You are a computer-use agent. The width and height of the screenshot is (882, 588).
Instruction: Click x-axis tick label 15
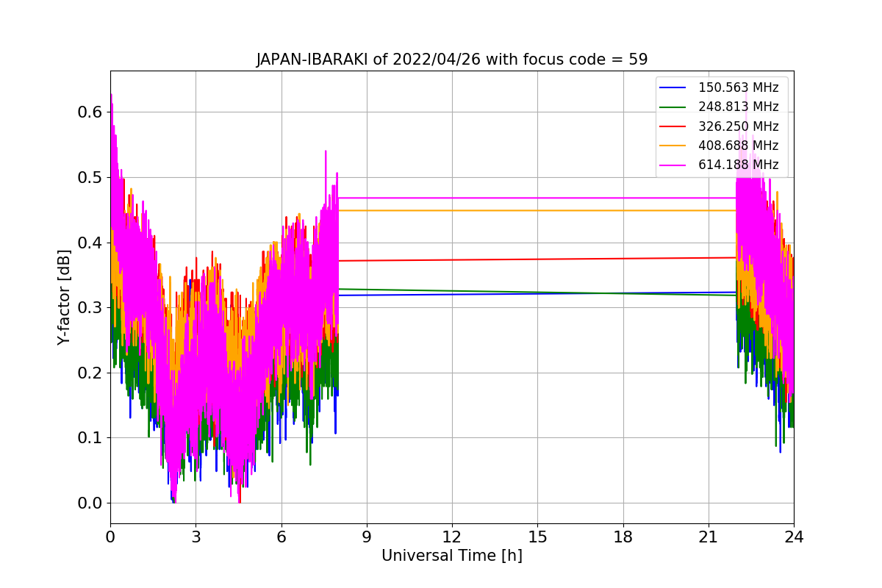click(x=537, y=537)
